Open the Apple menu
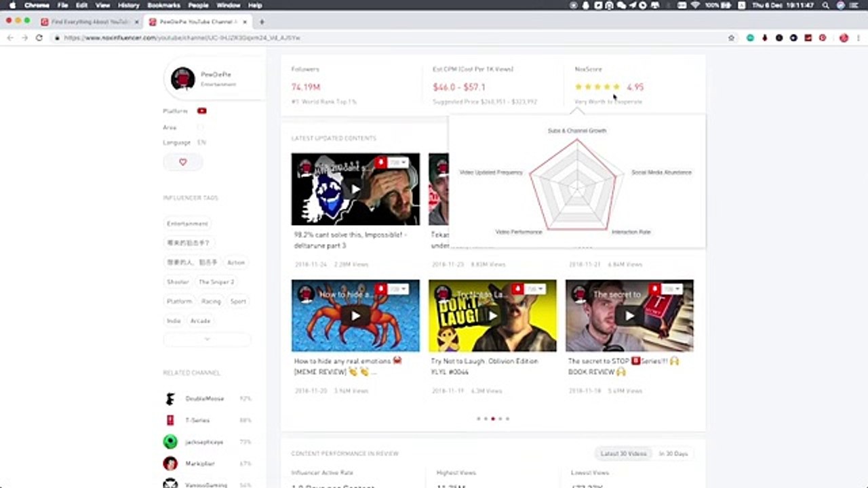This screenshot has height=488, width=868. 12,5
